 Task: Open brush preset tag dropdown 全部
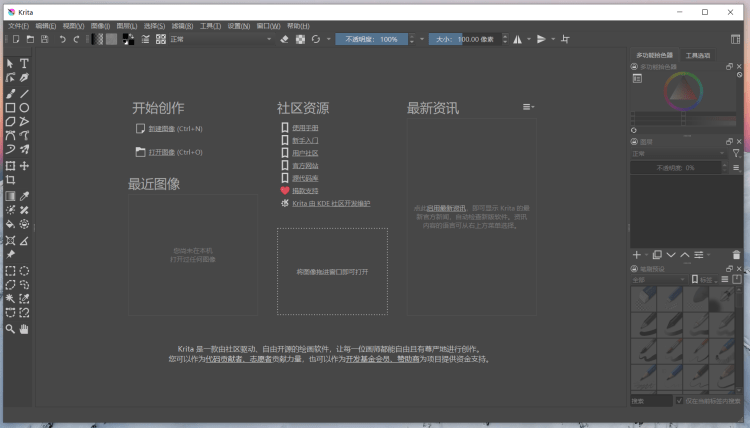coord(659,279)
